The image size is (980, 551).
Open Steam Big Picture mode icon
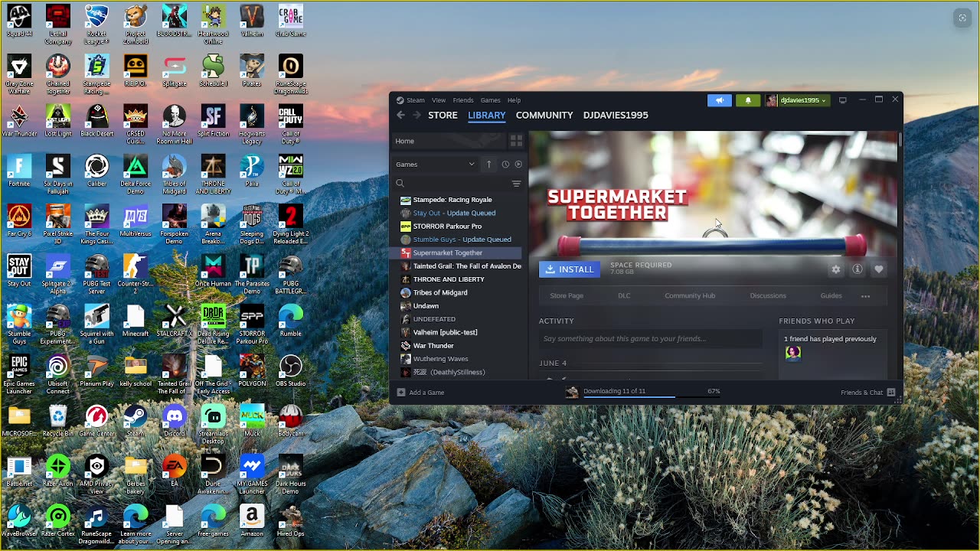843,100
